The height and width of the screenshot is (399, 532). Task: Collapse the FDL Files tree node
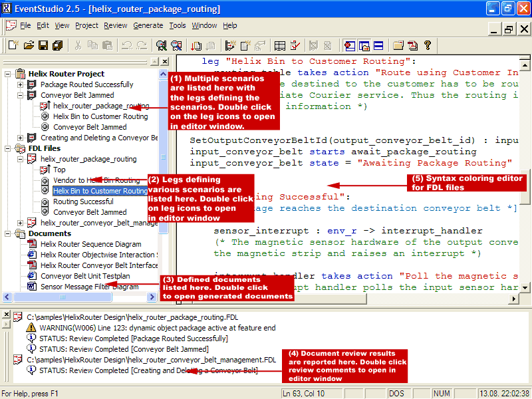(8, 148)
